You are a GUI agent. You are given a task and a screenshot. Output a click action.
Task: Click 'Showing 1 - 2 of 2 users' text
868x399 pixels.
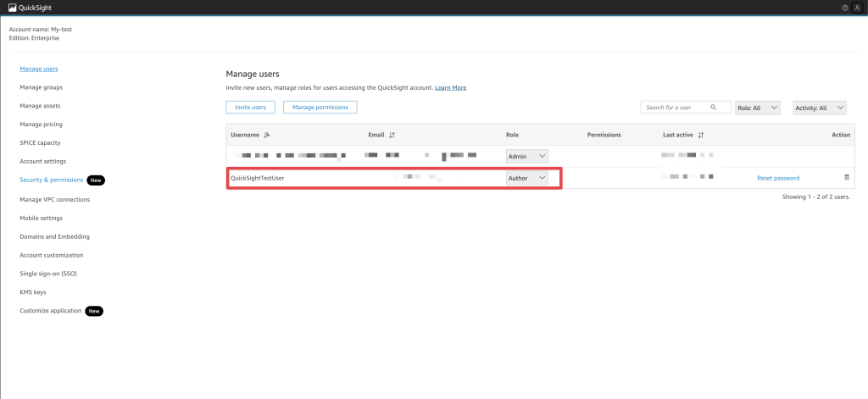[x=816, y=197]
